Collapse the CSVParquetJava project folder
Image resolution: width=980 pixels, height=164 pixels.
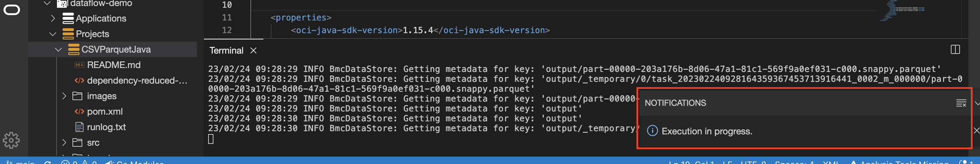pyautogui.click(x=58, y=50)
